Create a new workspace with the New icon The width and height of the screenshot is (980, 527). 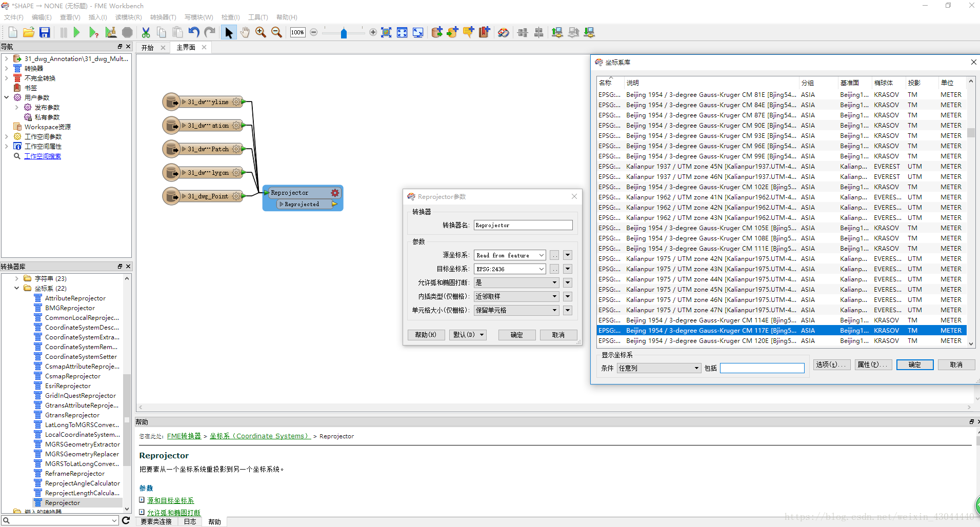(x=13, y=32)
